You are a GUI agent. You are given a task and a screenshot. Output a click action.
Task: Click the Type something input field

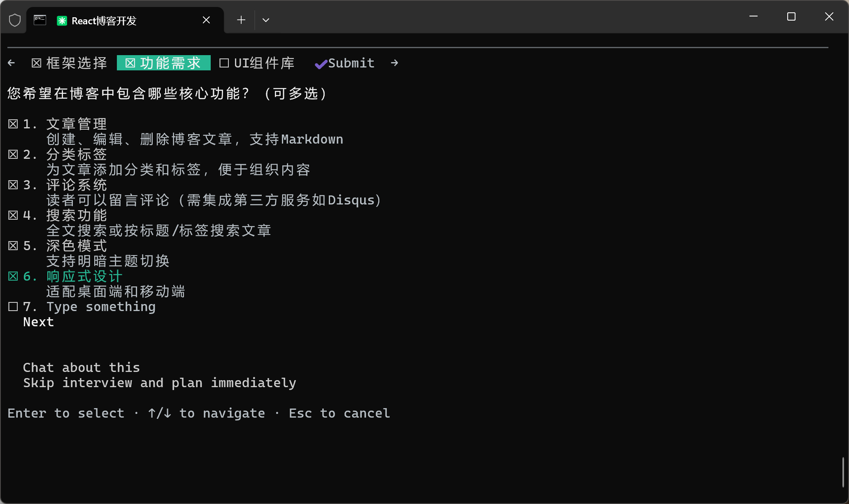click(x=101, y=307)
